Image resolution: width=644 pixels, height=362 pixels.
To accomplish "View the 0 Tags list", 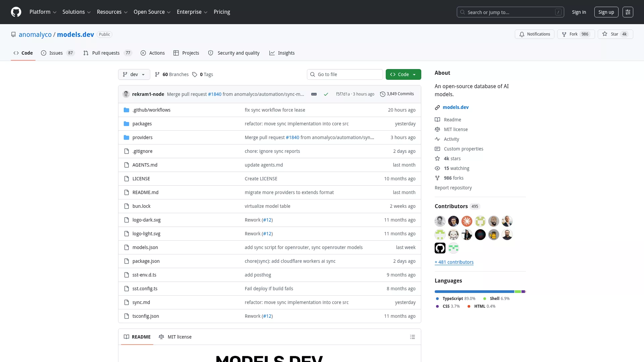I will [203, 74].
